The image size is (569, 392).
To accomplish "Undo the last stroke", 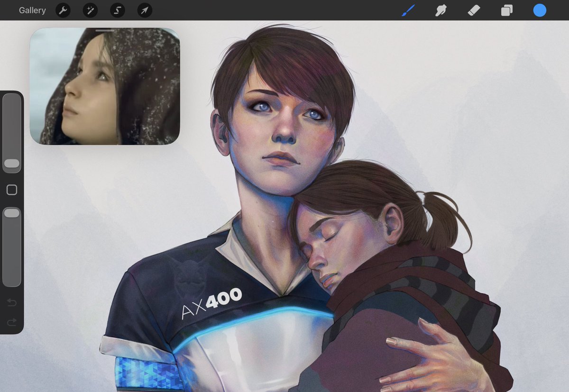I will (x=12, y=302).
